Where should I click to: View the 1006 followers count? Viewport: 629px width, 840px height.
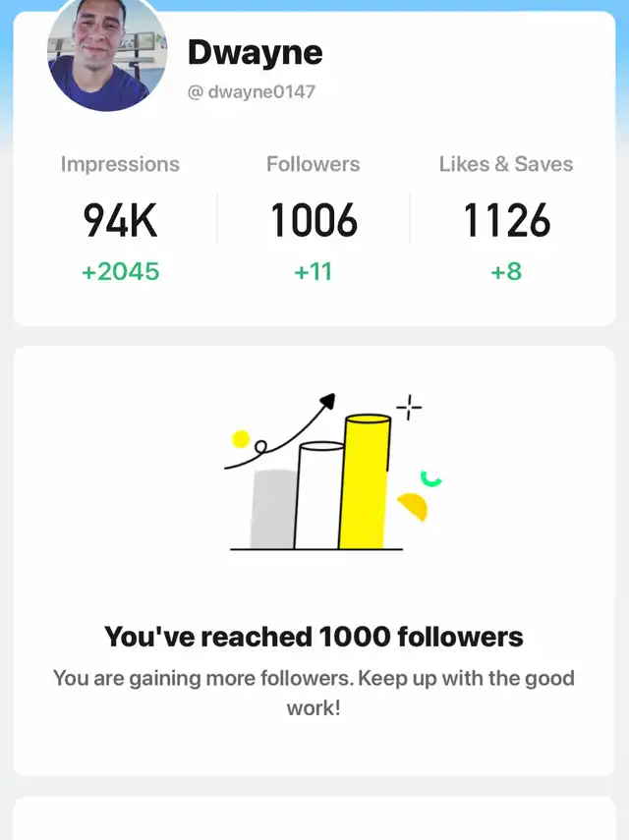click(x=314, y=220)
